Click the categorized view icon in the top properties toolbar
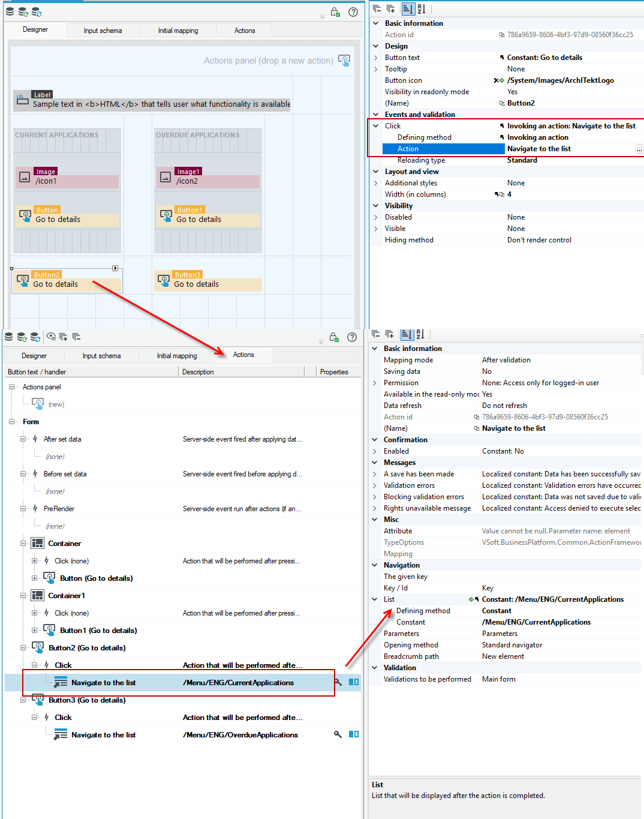 pyautogui.click(x=408, y=9)
